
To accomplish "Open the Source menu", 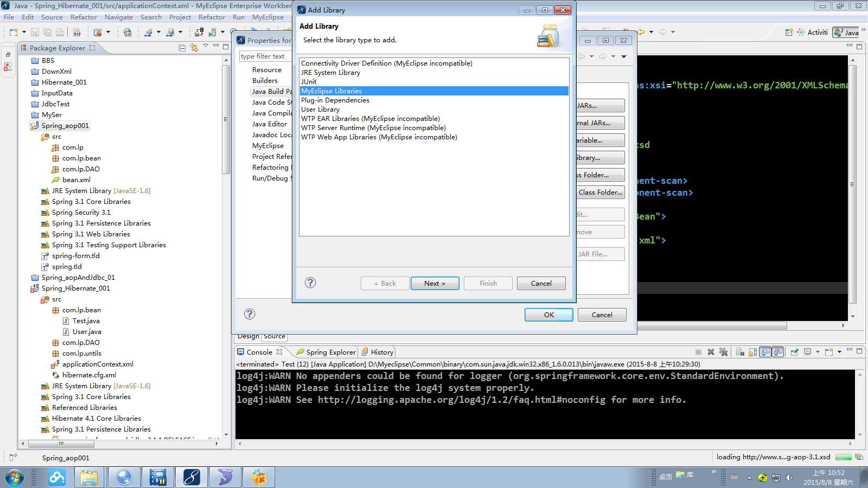I will [x=52, y=17].
